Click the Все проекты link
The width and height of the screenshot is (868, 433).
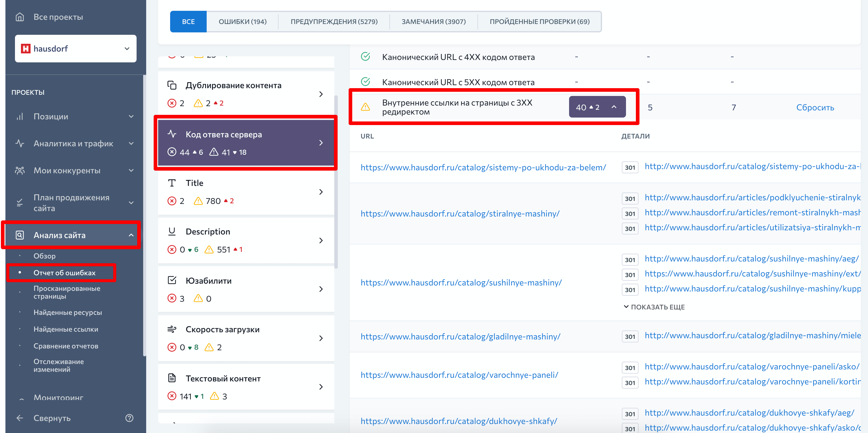pos(58,17)
